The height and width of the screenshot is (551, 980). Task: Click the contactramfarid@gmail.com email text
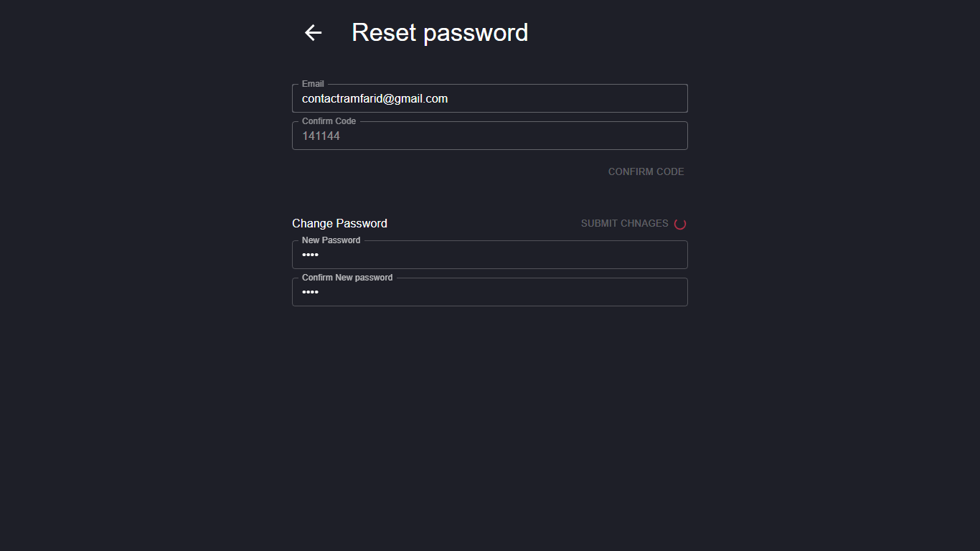click(x=374, y=99)
